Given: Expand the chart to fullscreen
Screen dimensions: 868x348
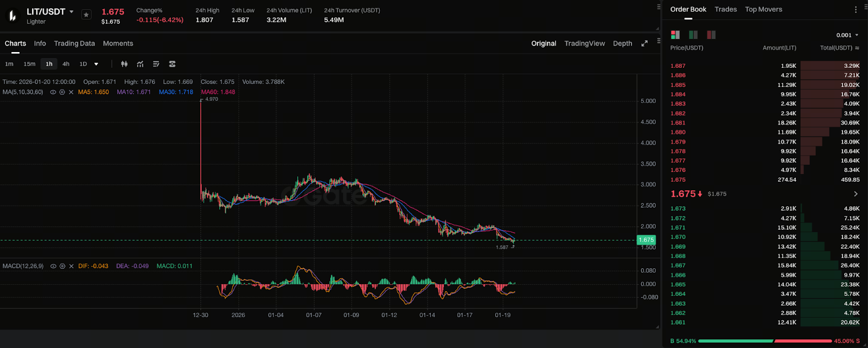Looking at the screenshot, I should coord(644,43).
